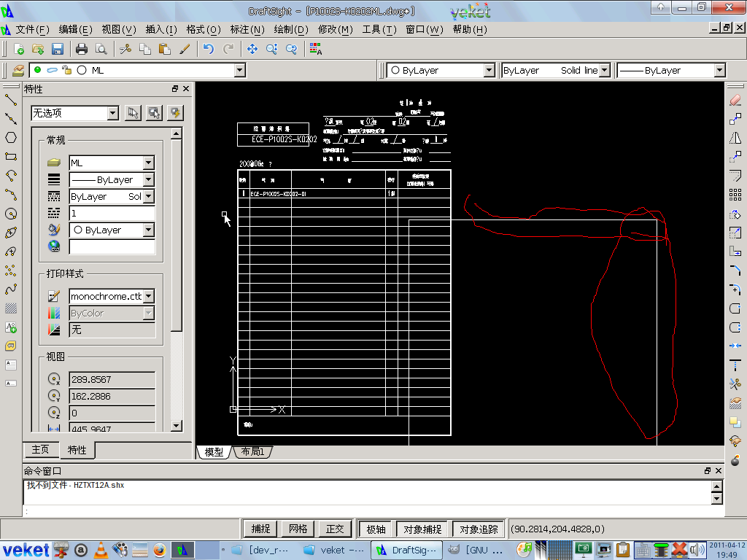Select the Explode tool icon
The height and width of the screenshot is (560, 747).
click(x=735, y=460)
